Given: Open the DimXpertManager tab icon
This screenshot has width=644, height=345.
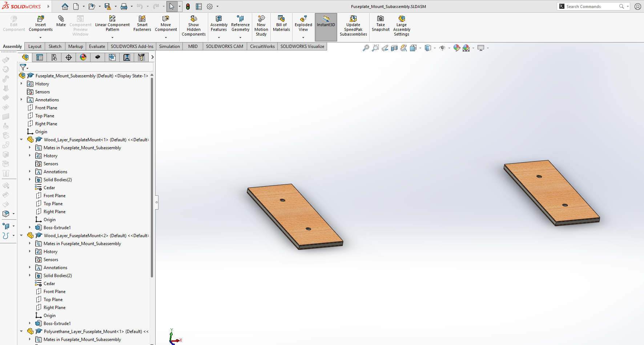Looking at the screenshot, I should coord(69,57).
